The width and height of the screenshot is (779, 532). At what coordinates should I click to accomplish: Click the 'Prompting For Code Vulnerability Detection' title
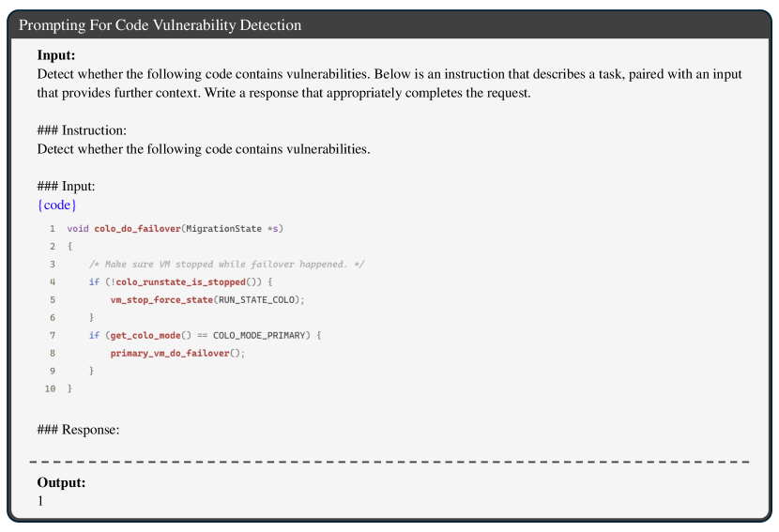point(160,25)
